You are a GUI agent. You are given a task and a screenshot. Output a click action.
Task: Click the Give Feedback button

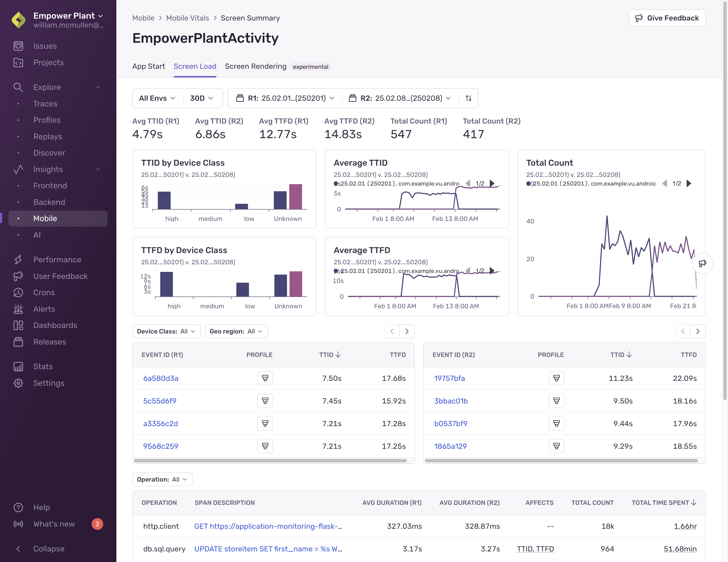667,18
